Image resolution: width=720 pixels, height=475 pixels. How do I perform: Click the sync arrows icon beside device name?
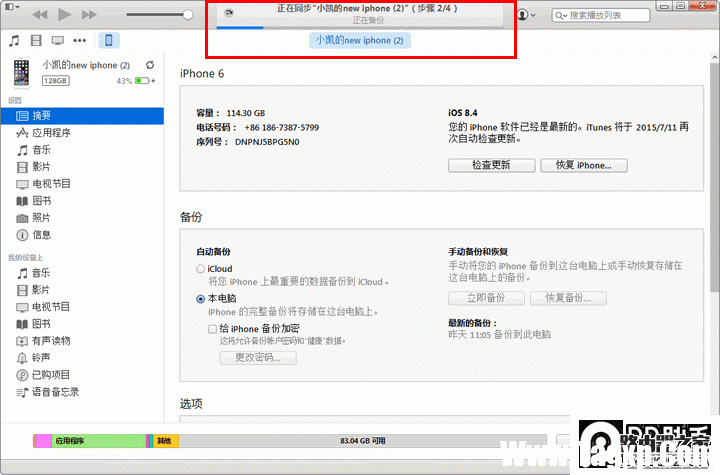(x=150, y=65)
